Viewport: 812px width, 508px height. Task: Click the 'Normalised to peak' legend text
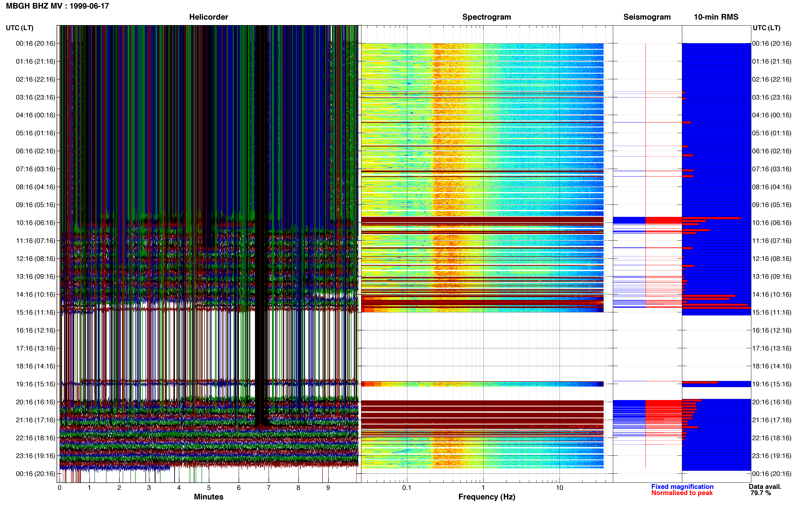[682, 493]
